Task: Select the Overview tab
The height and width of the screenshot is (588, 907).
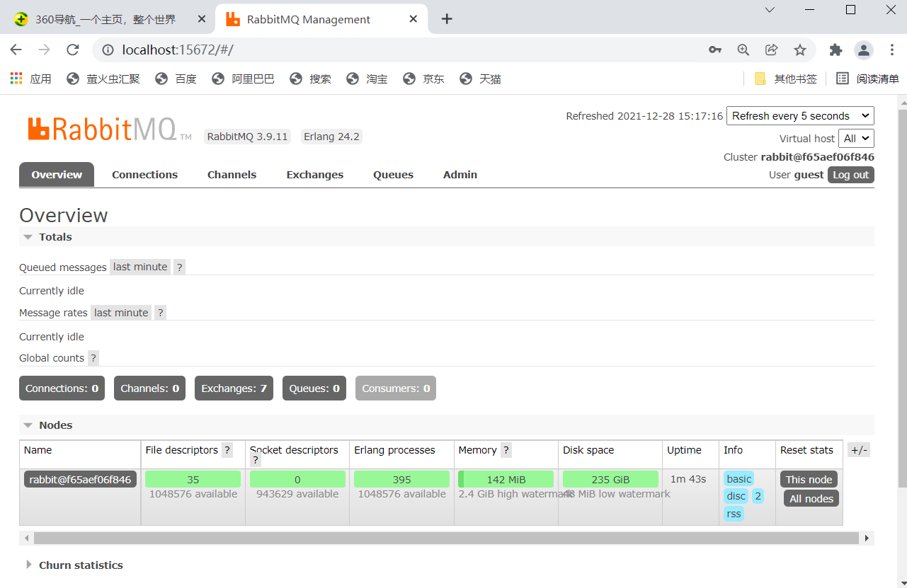Action: [x=57, y=175]
